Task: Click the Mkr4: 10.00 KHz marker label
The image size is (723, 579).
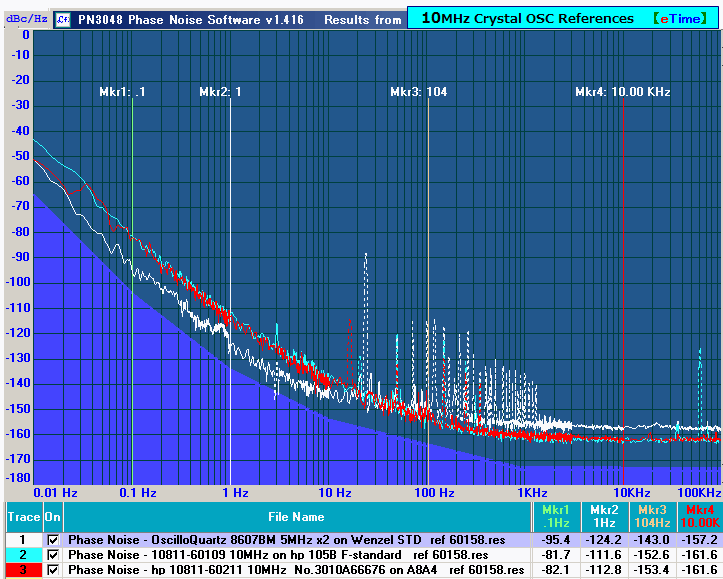Action: pos(622,92)
